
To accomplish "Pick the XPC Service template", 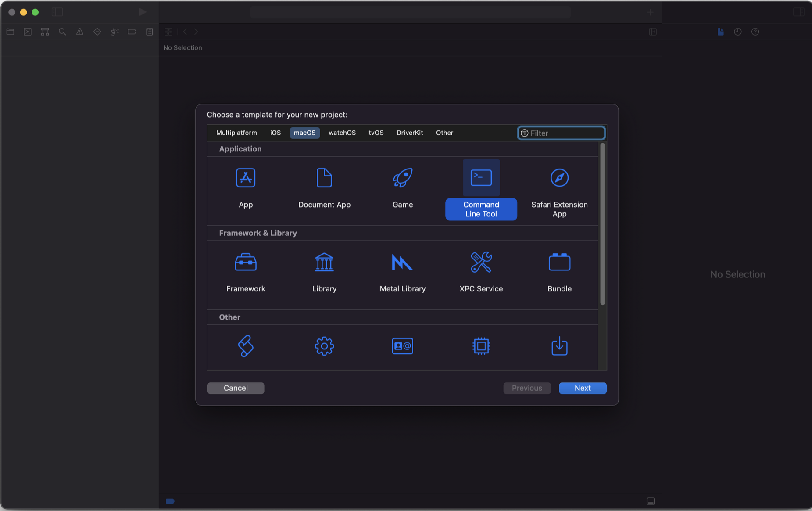I will point(481,273).
